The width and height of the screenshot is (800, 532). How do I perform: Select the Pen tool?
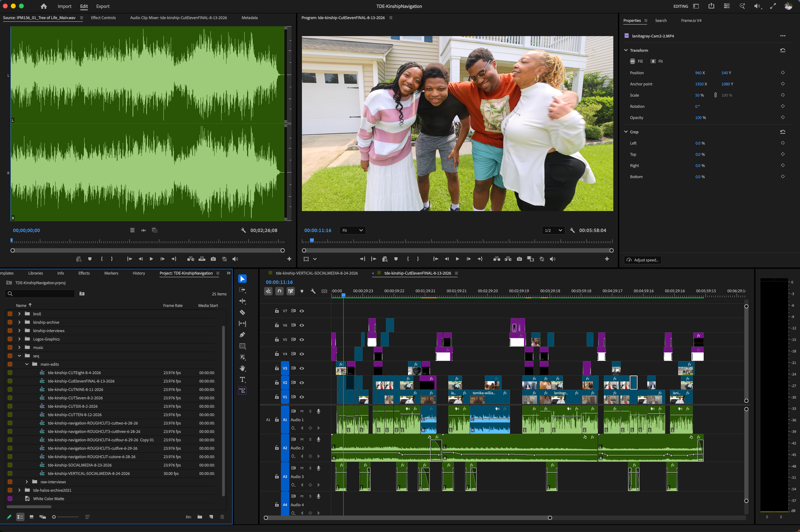242,335
